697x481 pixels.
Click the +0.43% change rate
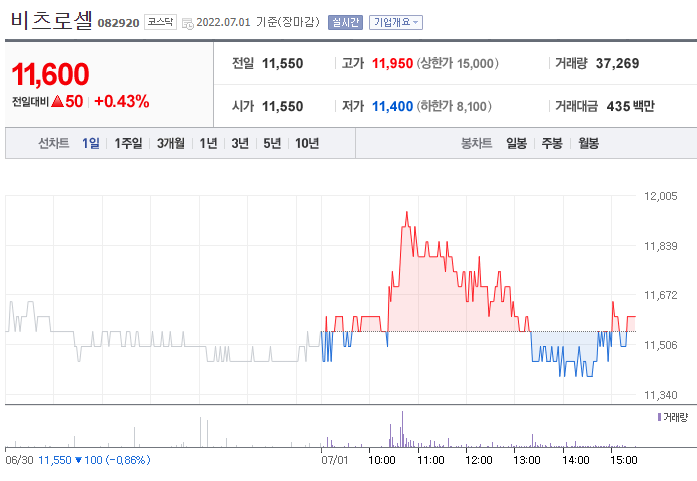click(x=122, y=101)
